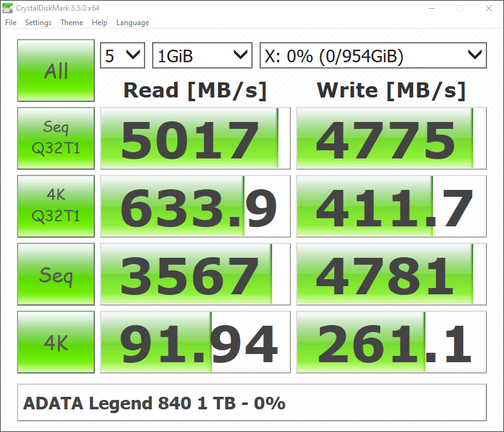Expand the 1GiB test size dropdown
The height and width of the screenshot is (432, 504).
(x=202, y=55)
